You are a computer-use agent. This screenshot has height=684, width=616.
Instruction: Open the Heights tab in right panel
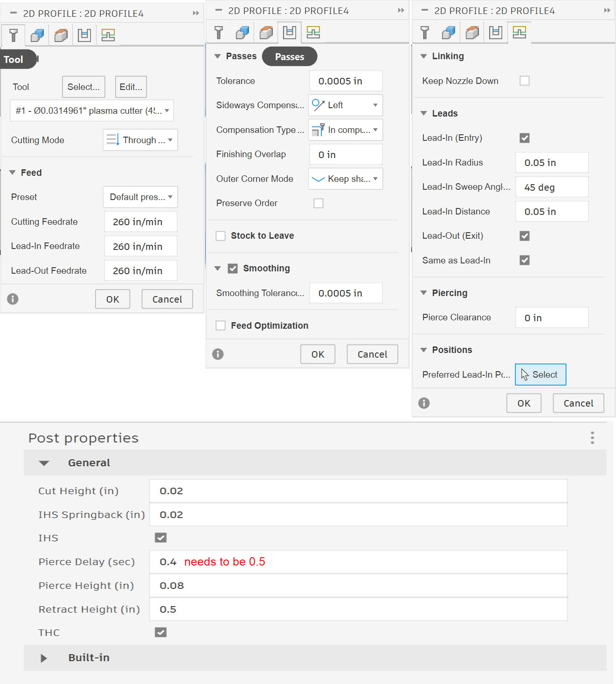pos(472,32)
